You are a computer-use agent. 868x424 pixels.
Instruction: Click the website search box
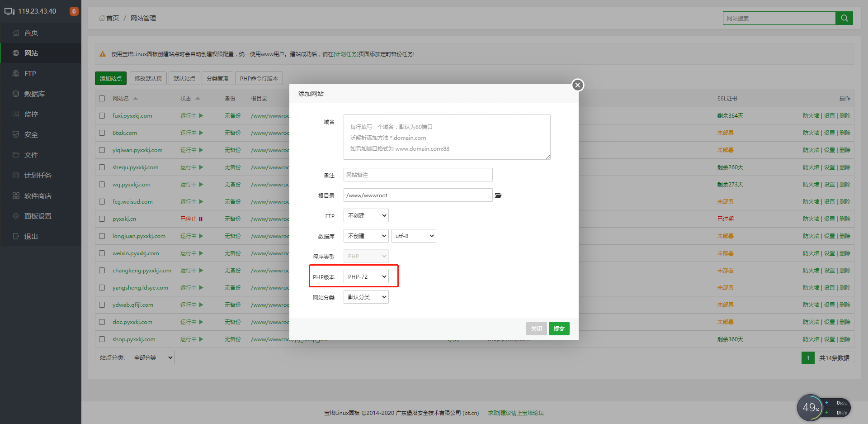pyautogui.click(x=779, y=18)
